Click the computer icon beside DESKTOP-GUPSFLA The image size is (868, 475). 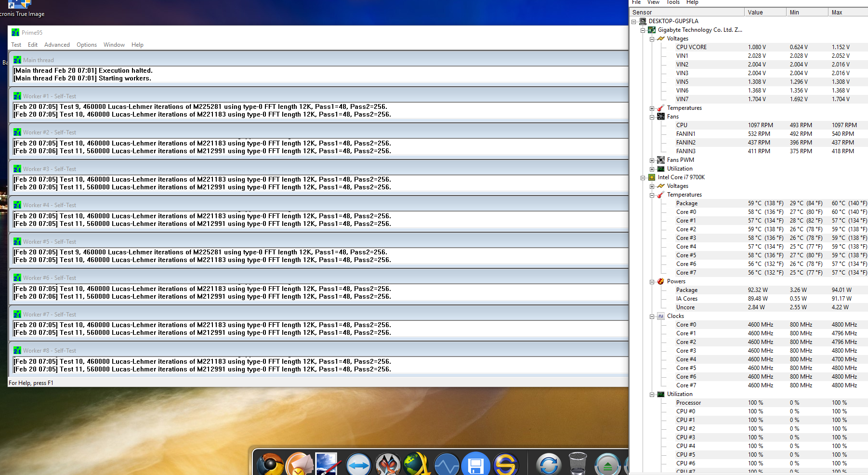click(x=643, y=21)
